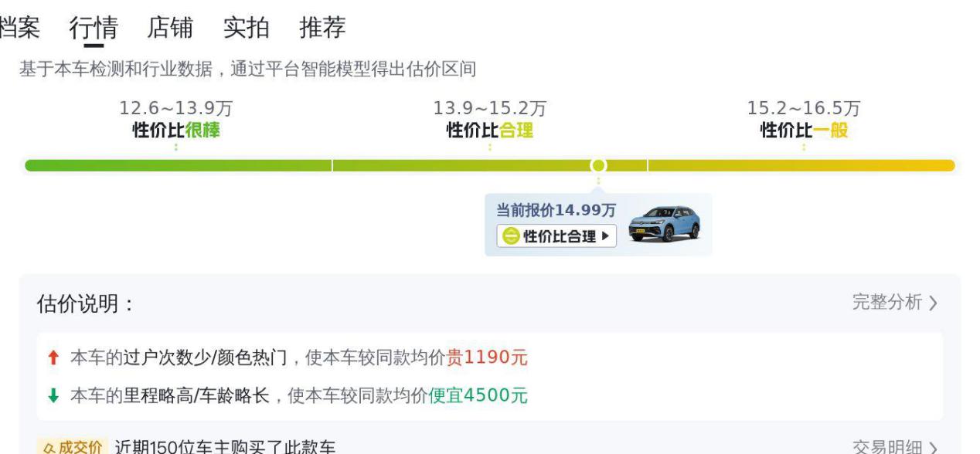Click the 便宜4500元 green price text
This screenshot has height=454, width=980.
pos(478,396)
